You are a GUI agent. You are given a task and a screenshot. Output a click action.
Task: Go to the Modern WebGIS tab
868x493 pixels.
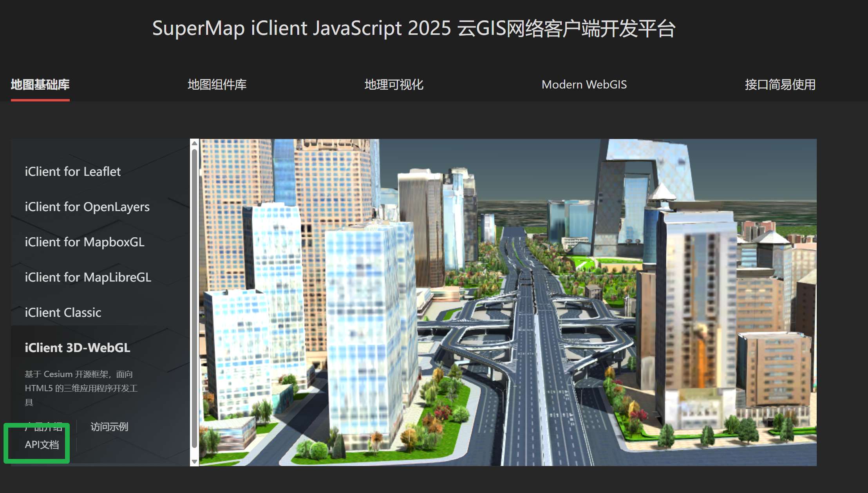(584, 85)
